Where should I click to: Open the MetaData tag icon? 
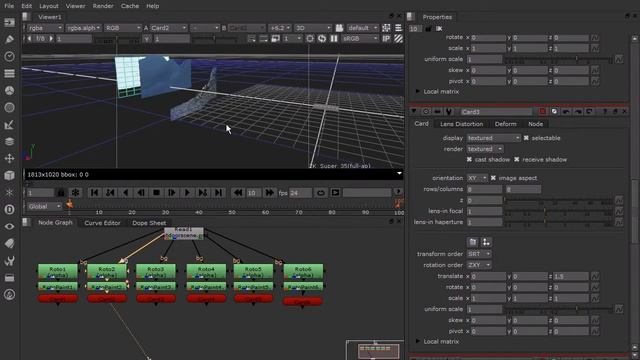[x=9, y=243]
